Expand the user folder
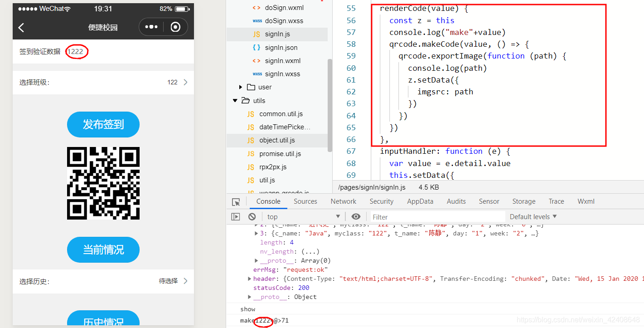This screenshot has height=328, width=644. click(x=241, y=87)
